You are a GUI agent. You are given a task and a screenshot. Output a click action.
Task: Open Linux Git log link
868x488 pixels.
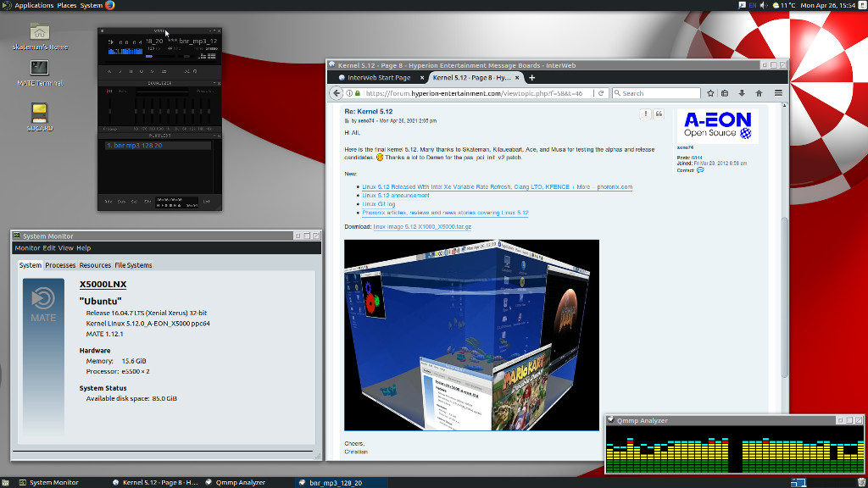[x=379, y=204]
